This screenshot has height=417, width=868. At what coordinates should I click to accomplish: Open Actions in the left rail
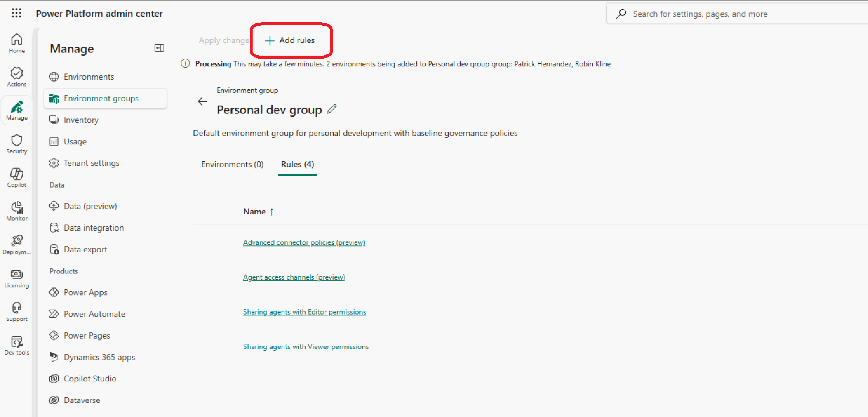(x=16, y=77)
